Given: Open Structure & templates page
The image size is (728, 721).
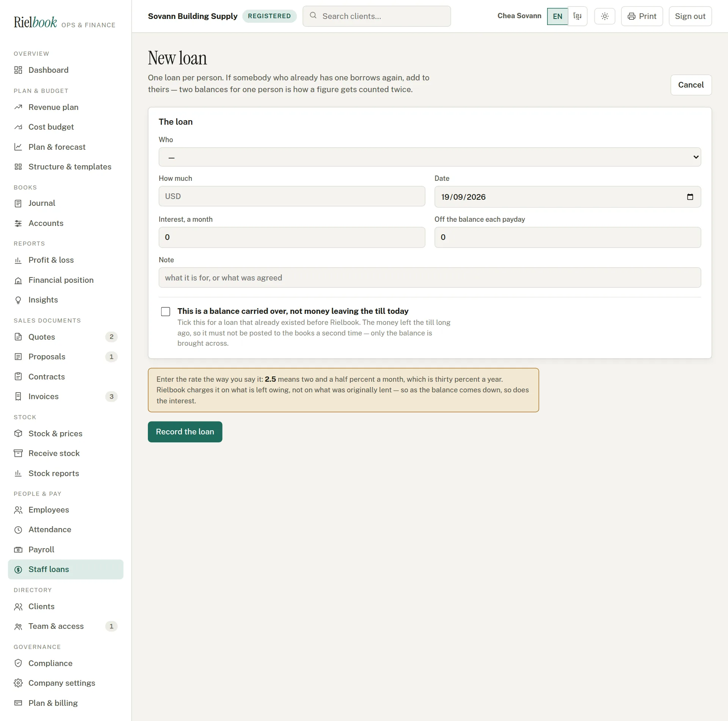Looking at the screenshot, I should point(66,167).
